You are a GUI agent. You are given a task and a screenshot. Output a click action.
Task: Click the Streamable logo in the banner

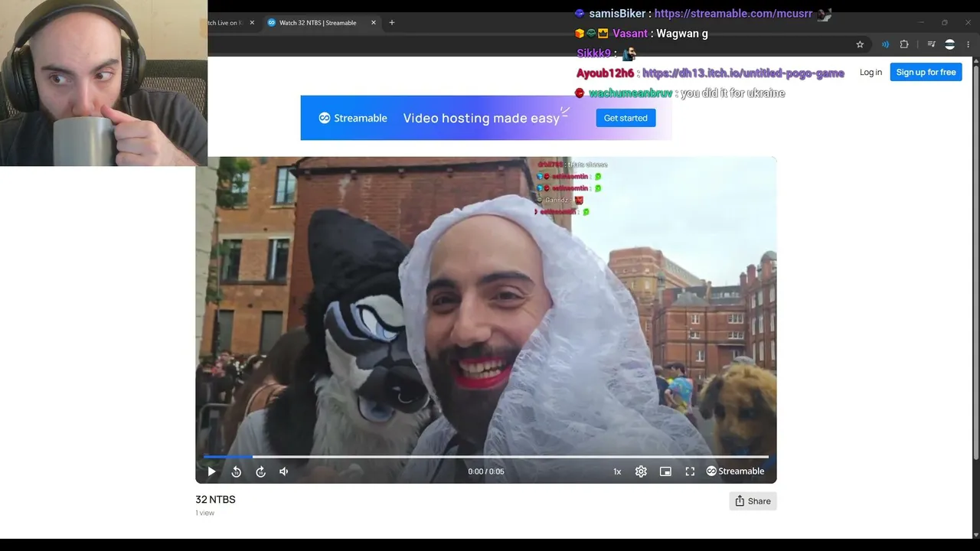[x=353, y=118]
